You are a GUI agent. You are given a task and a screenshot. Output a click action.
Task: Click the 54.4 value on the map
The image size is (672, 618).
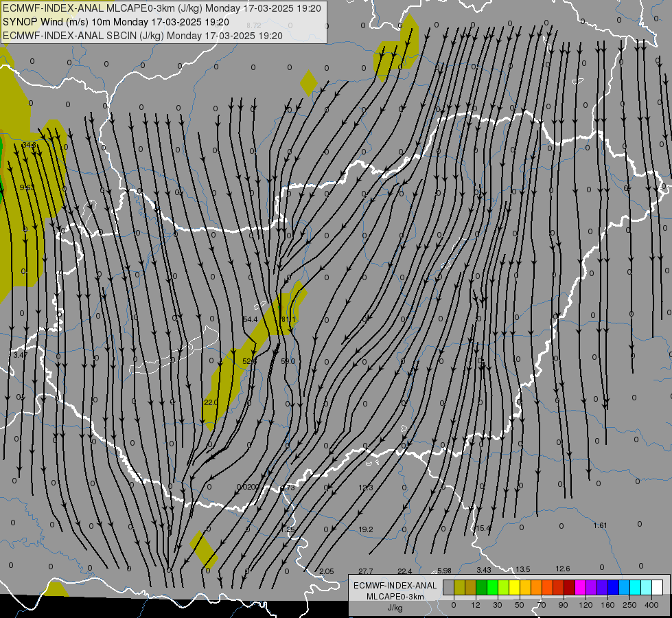251,319
